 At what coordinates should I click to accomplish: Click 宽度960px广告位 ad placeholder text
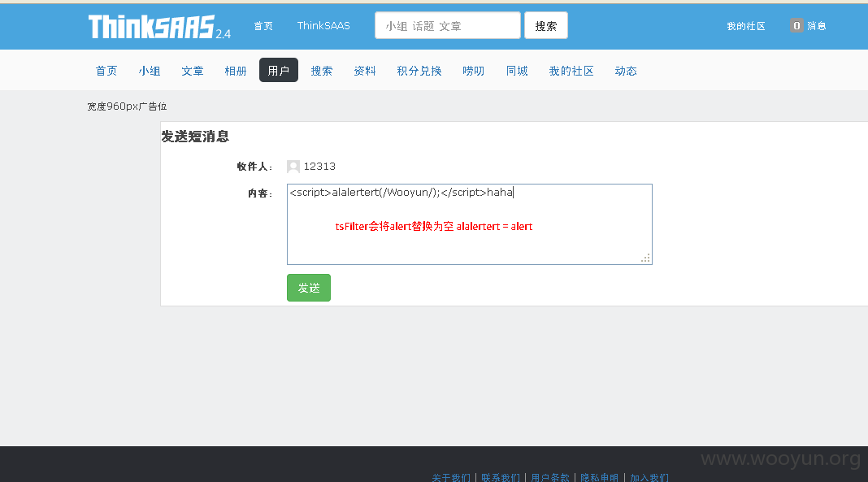point(127,106)
